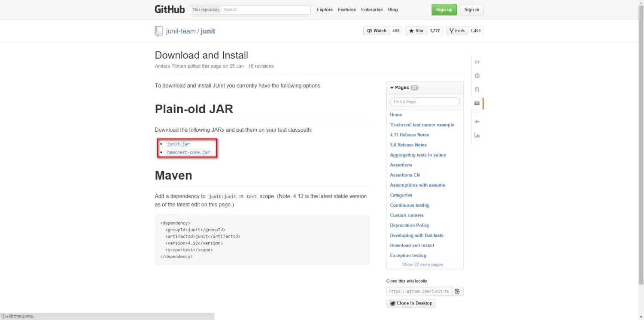Image resolution: width=644 pixels, height=320 pixels.
Task: Open Assumptions with assume page
Action: point(417,185)
